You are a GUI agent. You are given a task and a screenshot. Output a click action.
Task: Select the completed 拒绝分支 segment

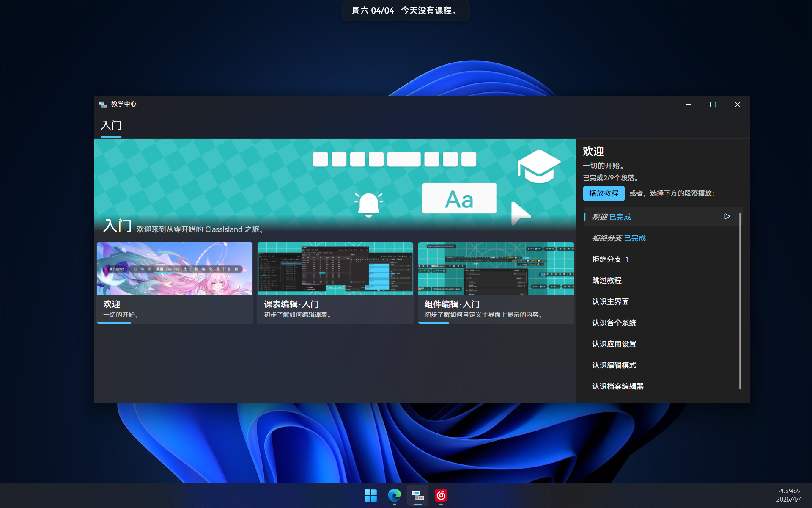(x=619, y=238)
